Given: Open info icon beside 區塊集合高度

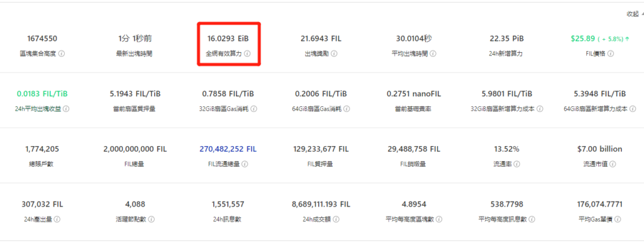Looking at the screenshot, I should click(x=61, y=54).
